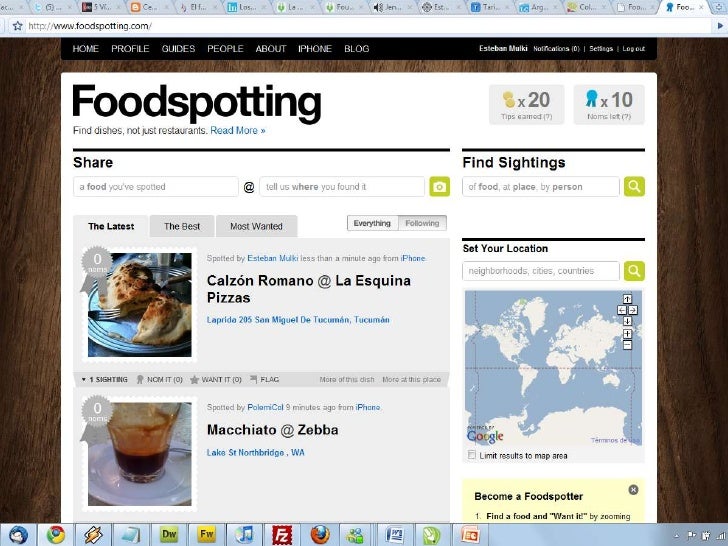Click More of this dish link
The image size is (728, 546).
[x=347, y=379]
